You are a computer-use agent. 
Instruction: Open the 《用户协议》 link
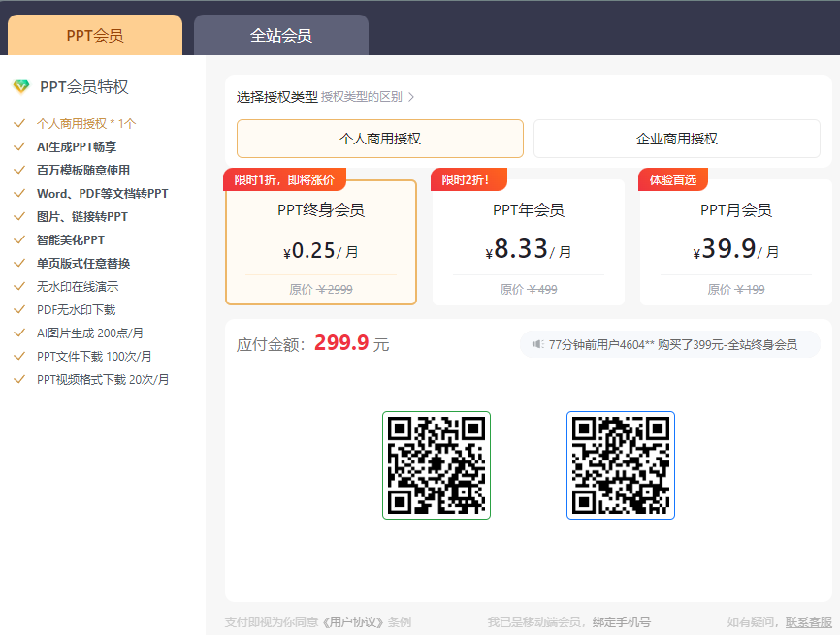point(354,622)
